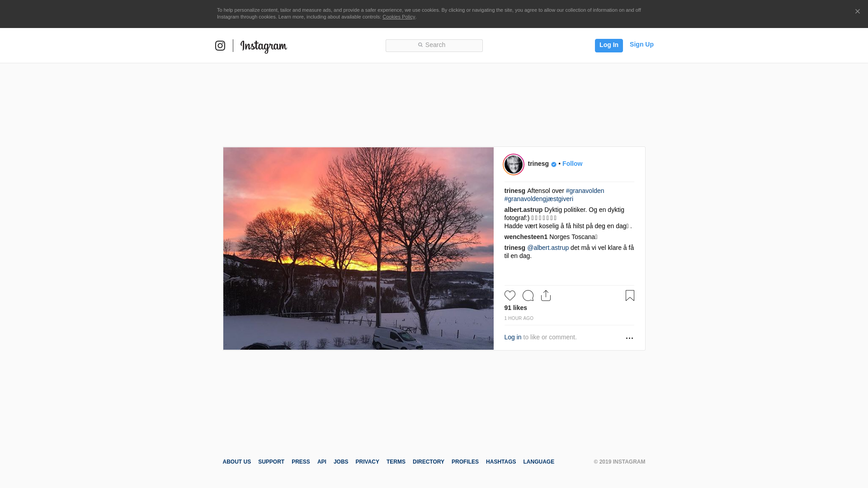Share the post using the share icon
This screenshot has height=488, width=868.
[546, 296]
